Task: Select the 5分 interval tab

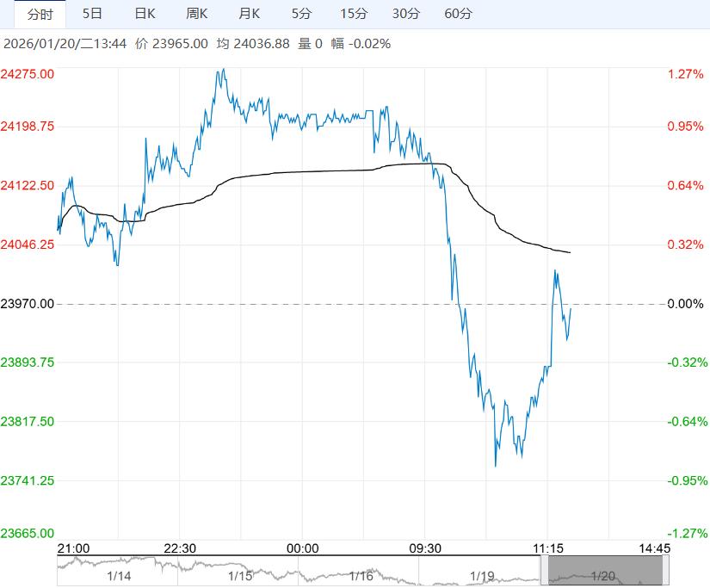Action: 301,14
